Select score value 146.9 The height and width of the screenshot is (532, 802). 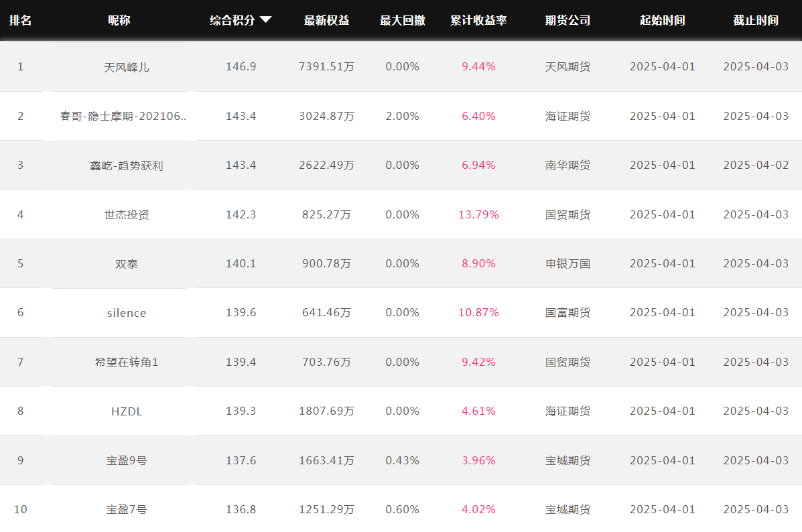(x=241, y=66)
